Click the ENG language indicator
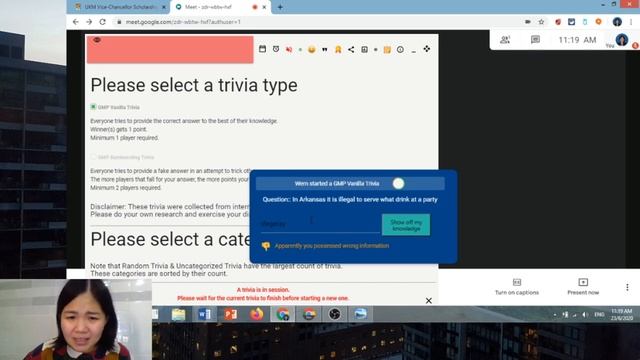640x360 pixels. pos(599,315)
